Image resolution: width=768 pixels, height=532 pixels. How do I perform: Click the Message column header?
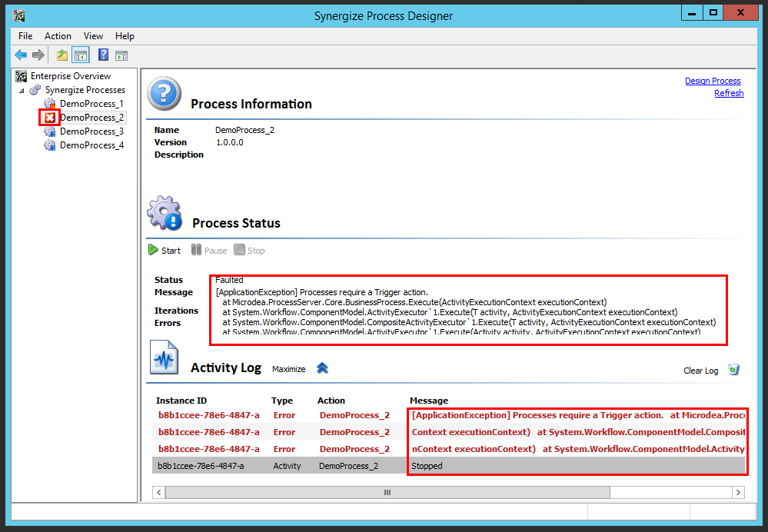[428, 401]
